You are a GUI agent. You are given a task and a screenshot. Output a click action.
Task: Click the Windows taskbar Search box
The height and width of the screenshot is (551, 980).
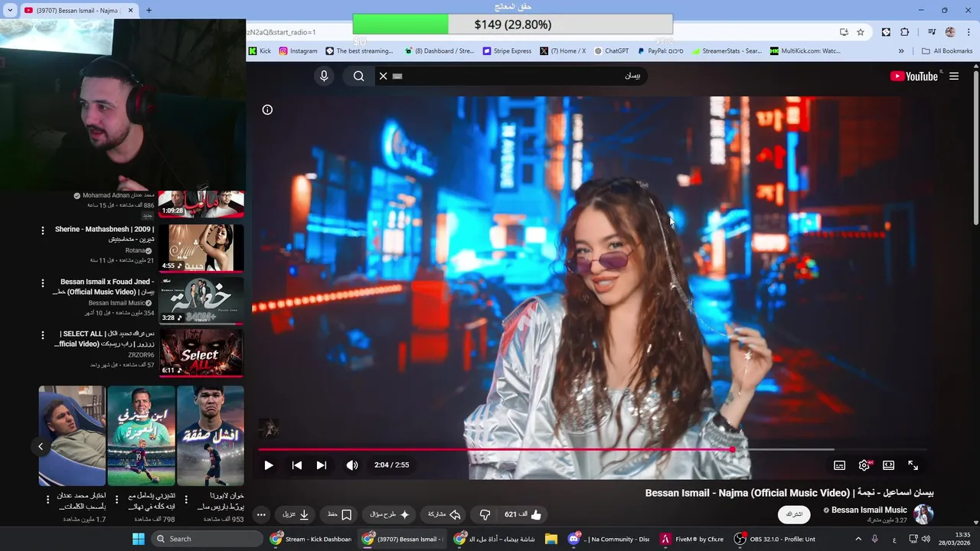click(207, 539)
